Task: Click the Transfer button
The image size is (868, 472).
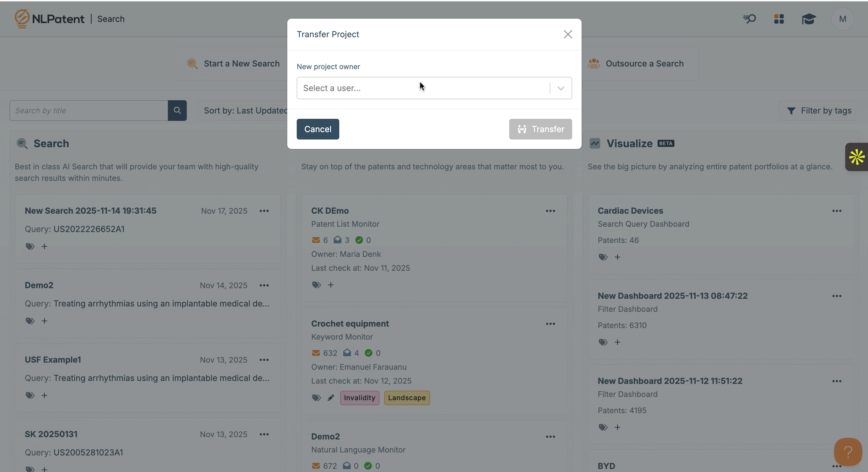Action: (540, 129)
